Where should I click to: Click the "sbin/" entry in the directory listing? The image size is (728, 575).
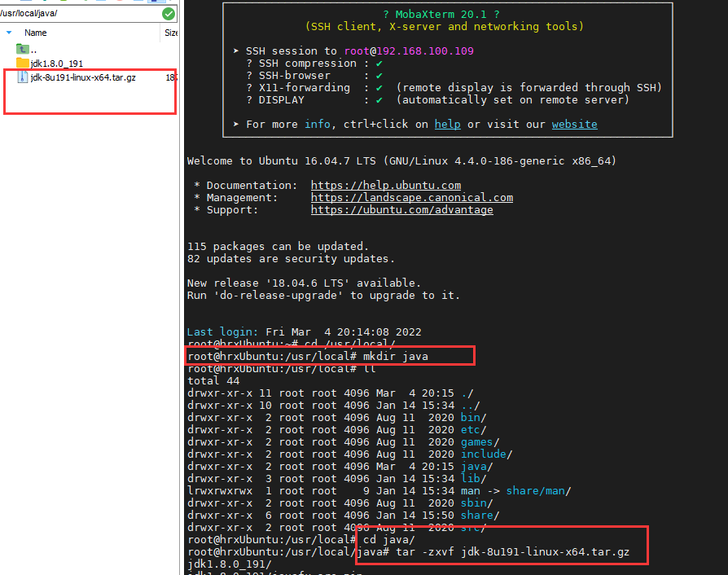click(477, 503)
